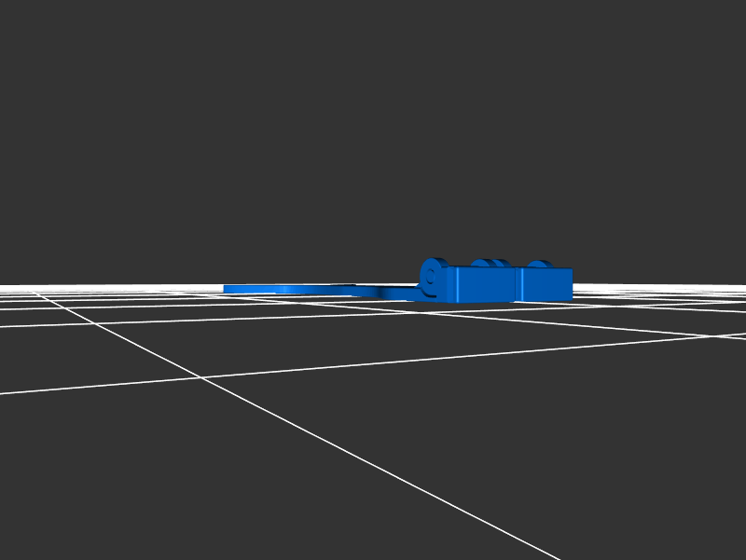746x560 pixels.
Task: Click the far left tip of the flat arm
Action: (x=228, y=289)
